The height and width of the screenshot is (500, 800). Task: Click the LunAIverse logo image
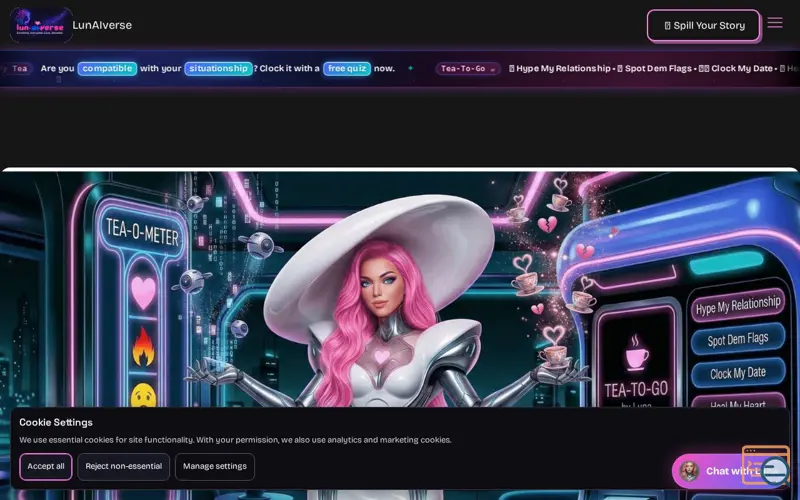tap(41, 25)
